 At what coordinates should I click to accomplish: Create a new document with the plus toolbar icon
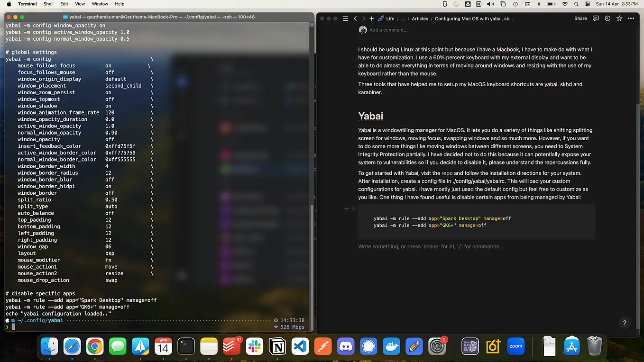coord(371,18)
